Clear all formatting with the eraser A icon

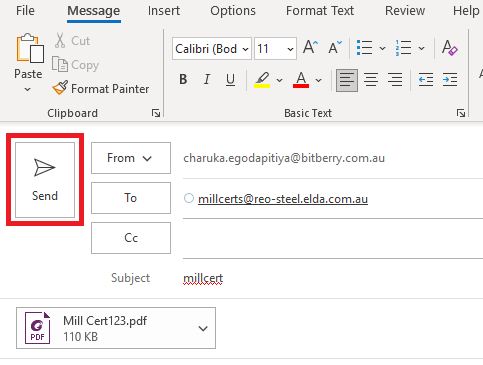[x=450, y=47]
